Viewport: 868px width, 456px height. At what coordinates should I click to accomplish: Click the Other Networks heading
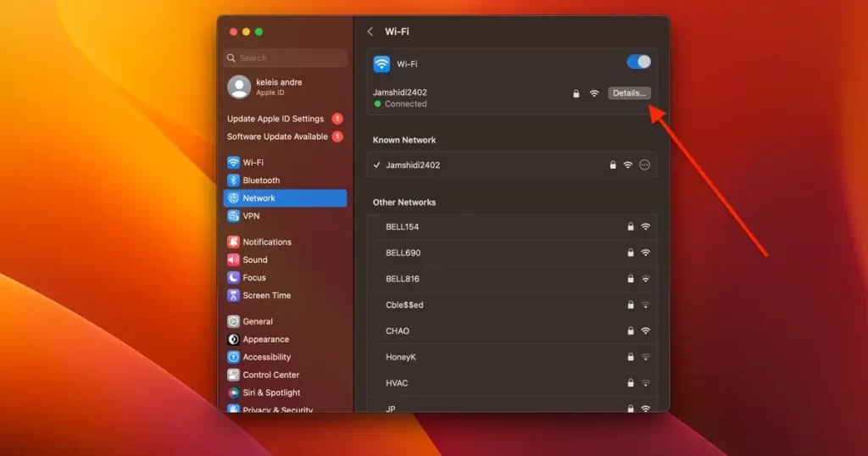pos(404,203)
